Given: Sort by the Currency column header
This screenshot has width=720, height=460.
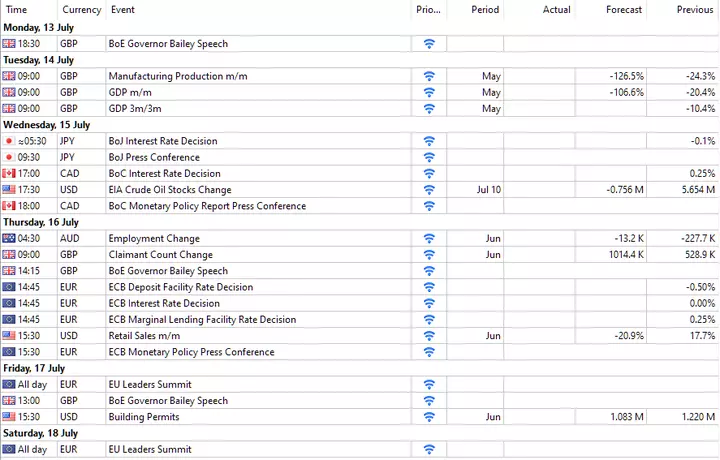Looking at the screenshot, I should coord(82,10).
